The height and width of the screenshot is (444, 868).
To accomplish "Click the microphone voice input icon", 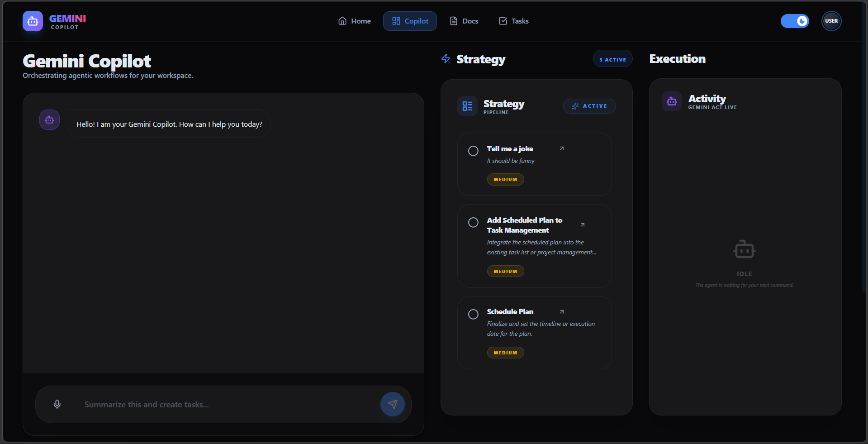I will pos(57,404).
